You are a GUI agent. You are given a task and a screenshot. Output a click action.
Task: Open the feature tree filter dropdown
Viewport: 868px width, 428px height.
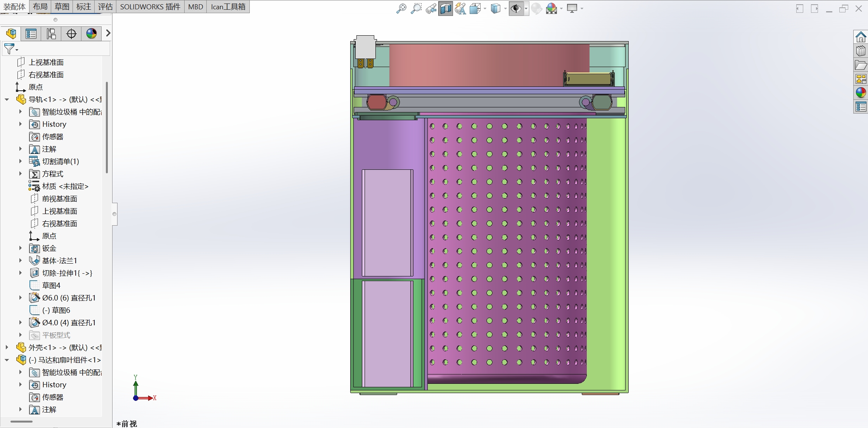(17, 50)
